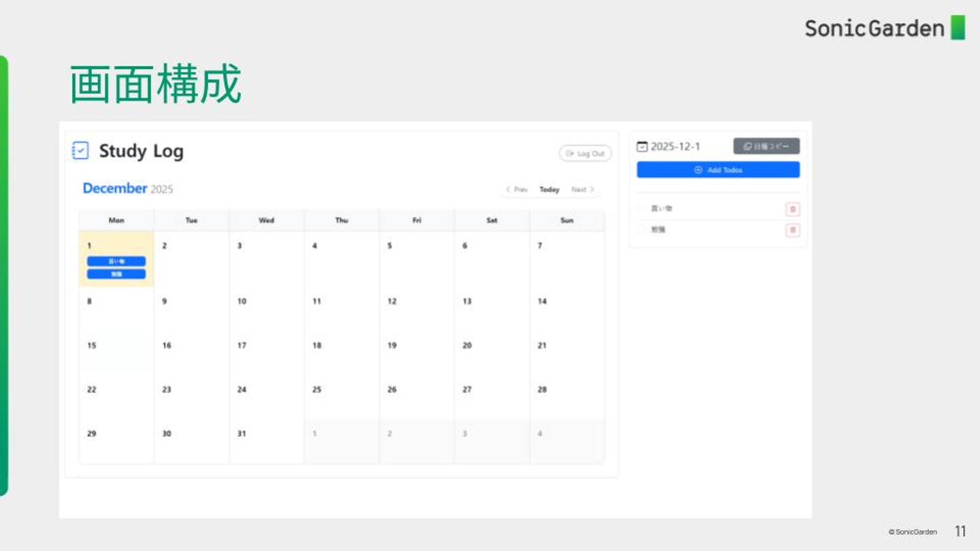This screenshot has height=551, width=980.
Task: Select December 2 in the calendar
Action: click(x=192, y=259)
